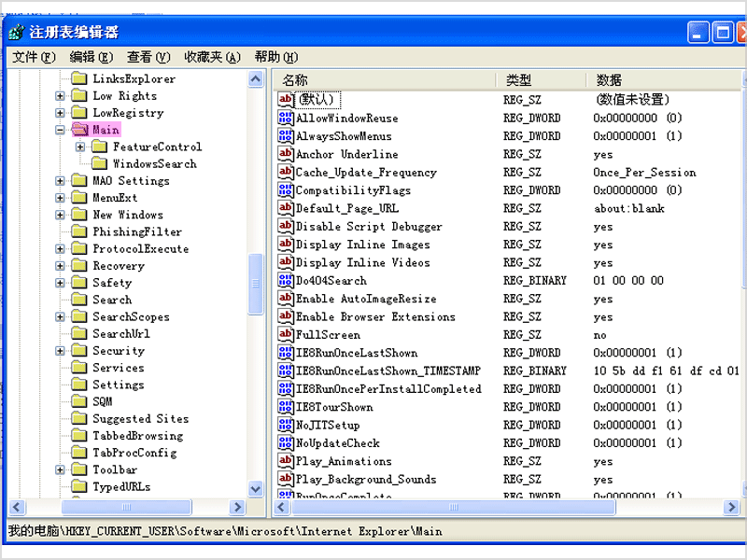Click tree pane scroll down arrow
The width and height of the screenshot is (747, 560).
[x=256, y=488]
